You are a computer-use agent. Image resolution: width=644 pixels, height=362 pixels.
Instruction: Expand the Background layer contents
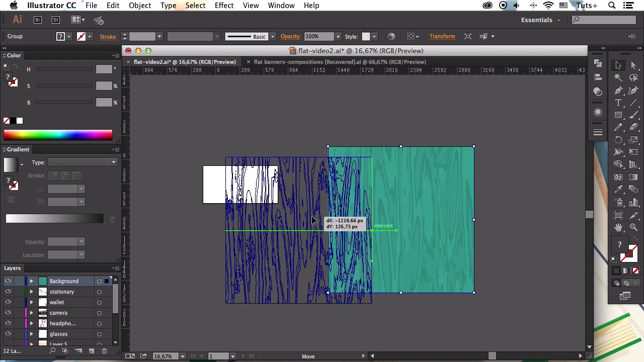point(31,281)
